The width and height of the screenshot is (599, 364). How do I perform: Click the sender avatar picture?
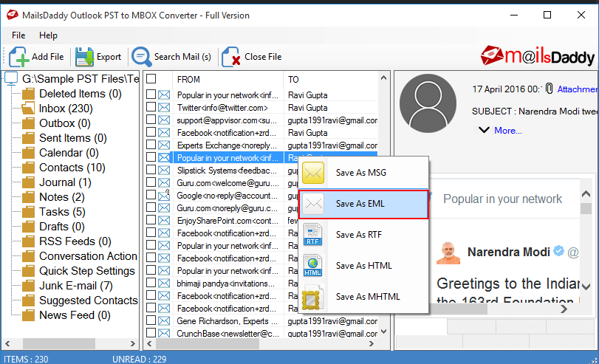(x=428, y=103)
